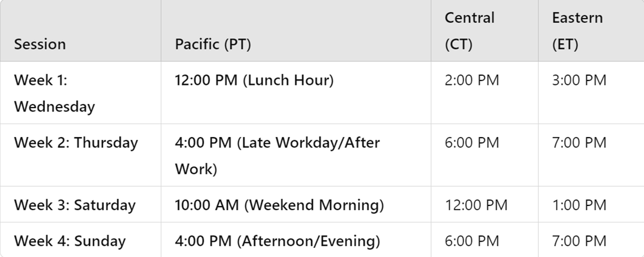This screenshot has height=257, width=644.
Task: Click Week 2 Central time 6:00 PM
Action: (x=472, y=143)
